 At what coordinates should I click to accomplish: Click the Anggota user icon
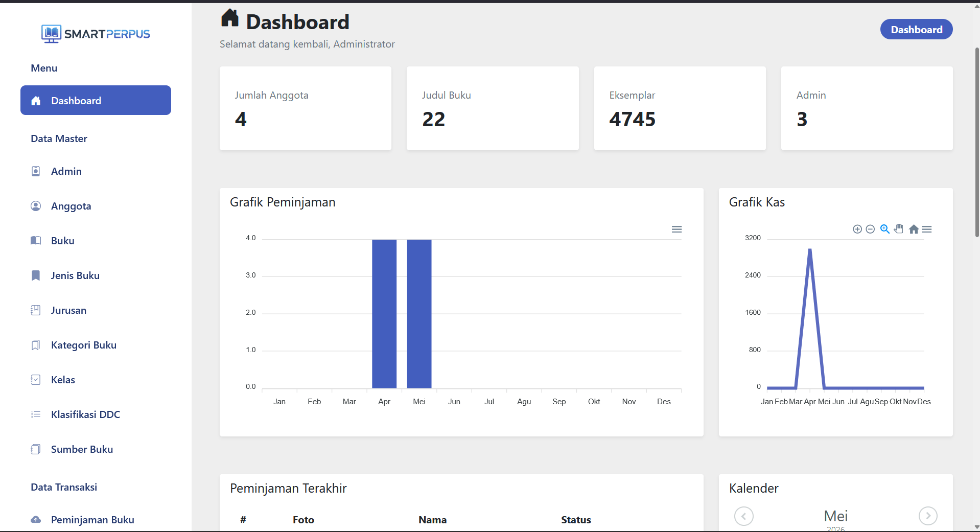coord(36,206)
